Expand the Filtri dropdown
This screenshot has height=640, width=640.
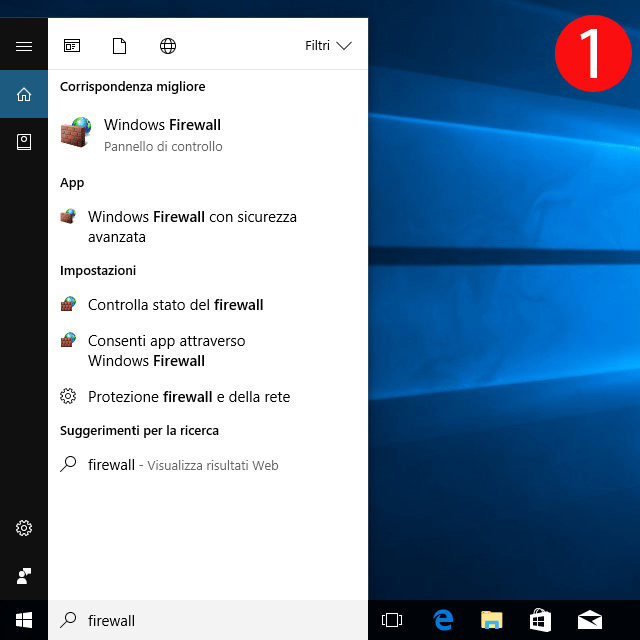(x=328, y=46)
